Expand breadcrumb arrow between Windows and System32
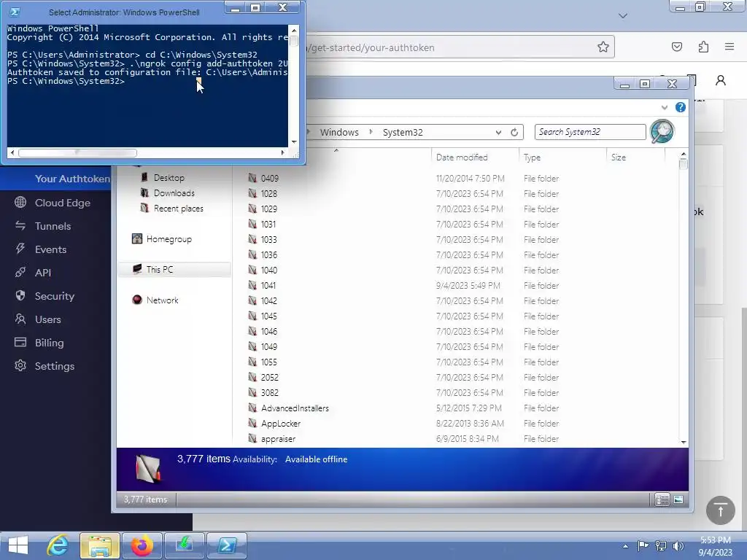The width and height of the screenshot is (747, 560). coord(371,132)
